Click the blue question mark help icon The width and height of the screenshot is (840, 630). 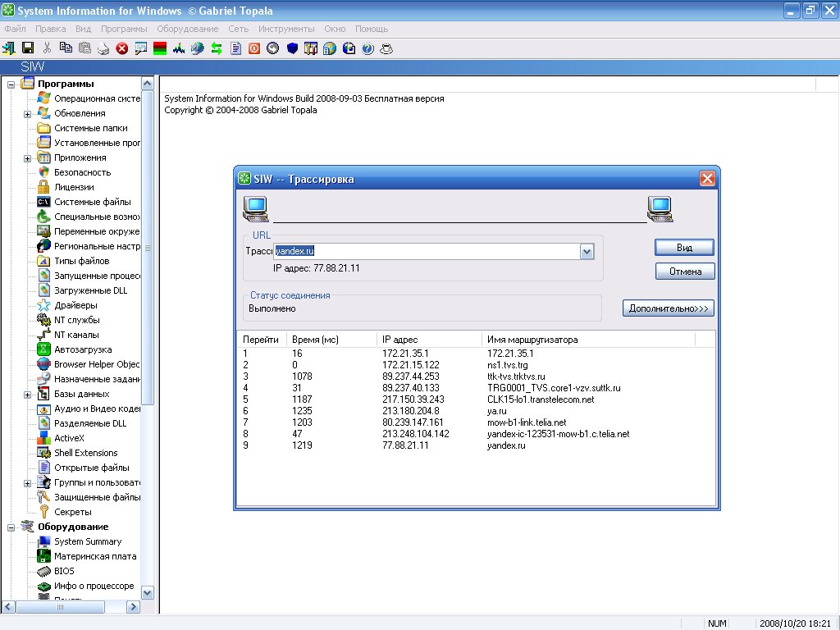click(x=367, y=48)
